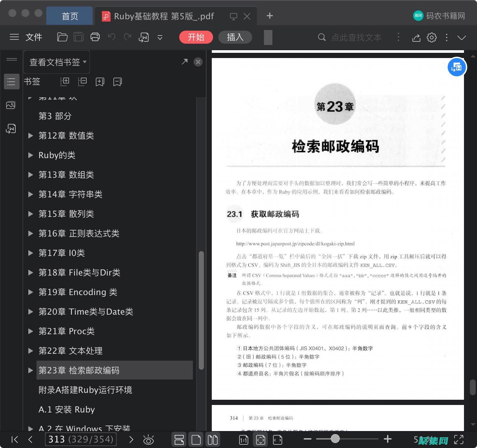Open a file using the folder icon
Screen dimensions: 477x448
62,37
